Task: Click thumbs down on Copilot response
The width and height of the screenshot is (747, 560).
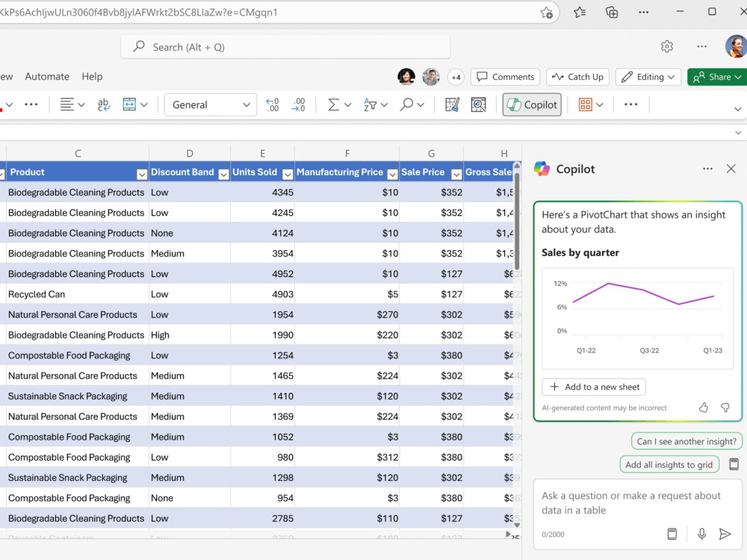Action: pos(725,408)
